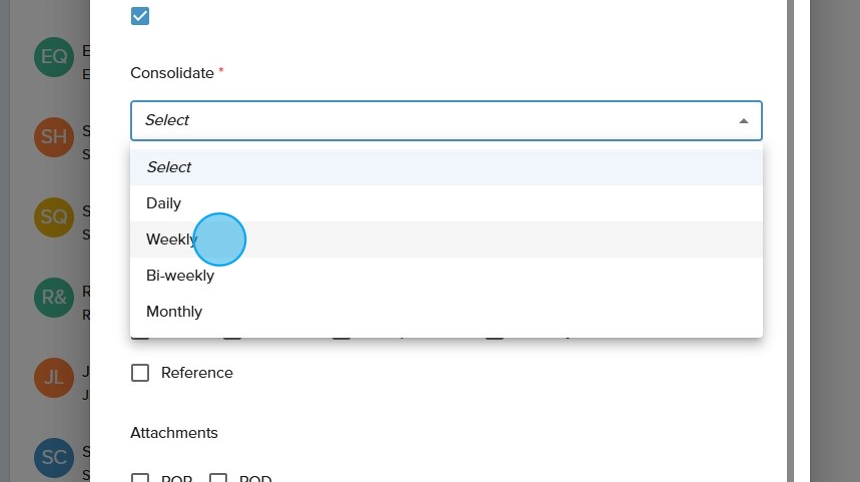Tick the POD attachment checkbox

pyautogui.click(x=218, y=479)
